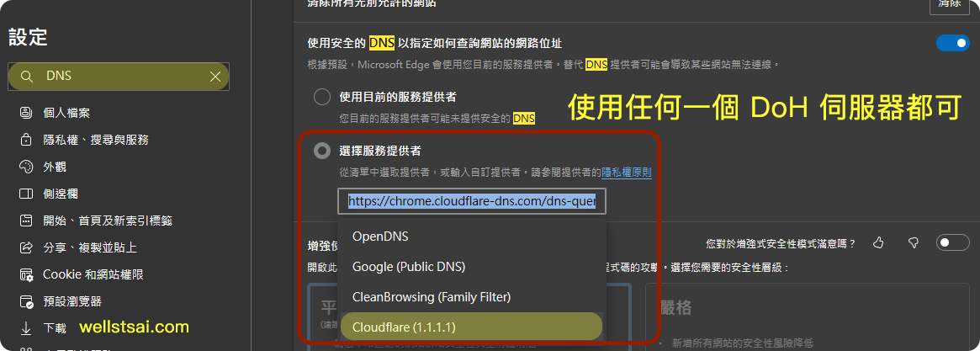Choose Google (Public DNS) from provider list

coord(472,267)
